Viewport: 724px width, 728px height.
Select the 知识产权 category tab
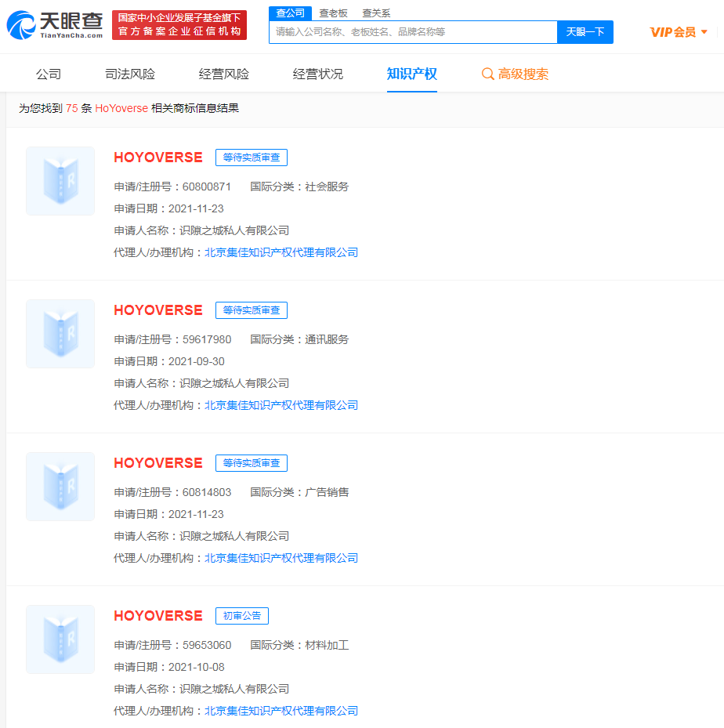point(411,74)
